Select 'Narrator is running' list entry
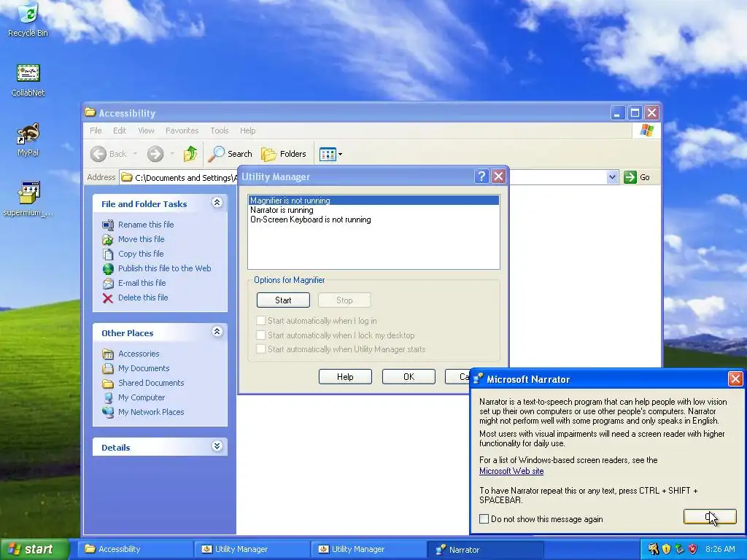The image size is (747, 560). 373,210
